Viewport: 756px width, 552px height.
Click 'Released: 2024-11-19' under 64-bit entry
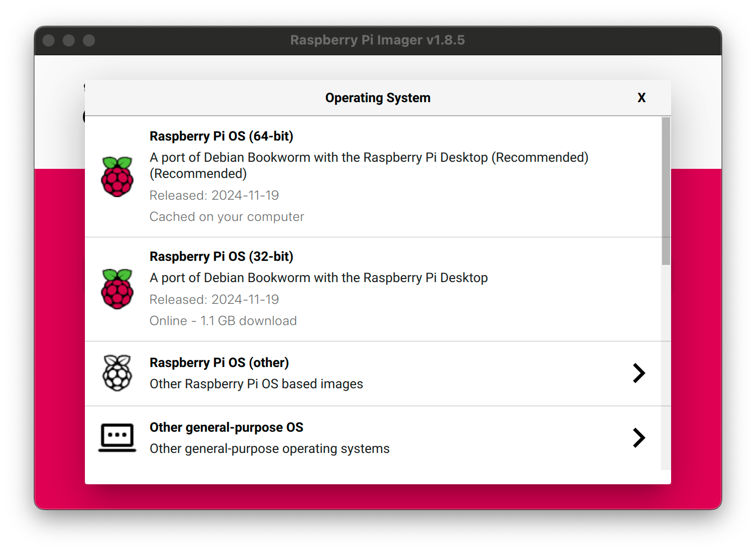214,195
